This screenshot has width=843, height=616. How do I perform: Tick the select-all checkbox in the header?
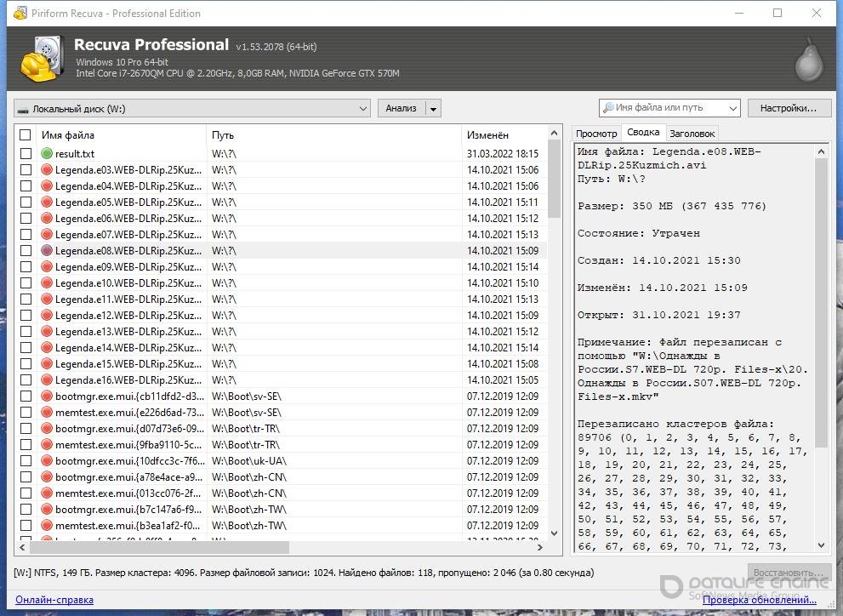click(26, 135)
